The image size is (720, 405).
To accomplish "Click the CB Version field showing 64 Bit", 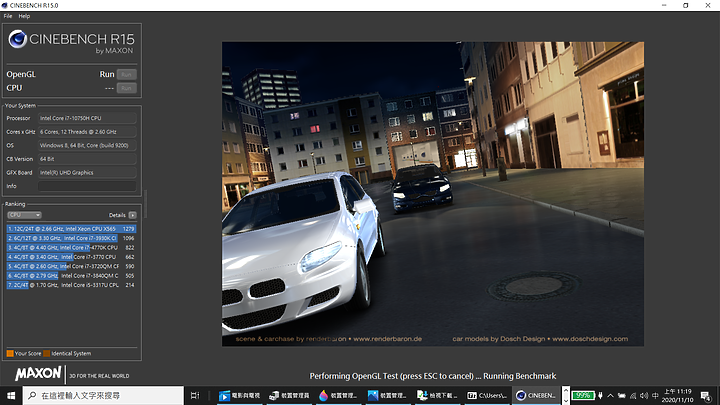I will (87, 159).
